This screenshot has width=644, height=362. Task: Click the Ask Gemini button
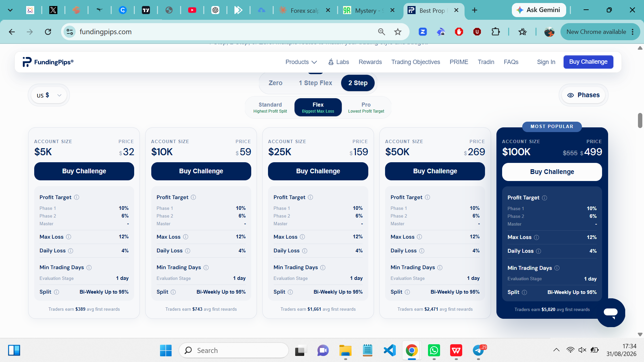pos(539,10)
